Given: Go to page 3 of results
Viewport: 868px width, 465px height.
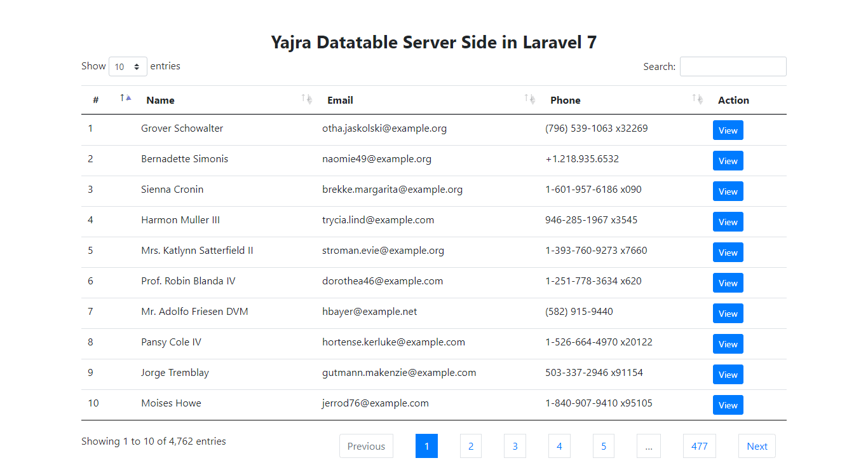Looking at the screenshot, I should 515,446.
